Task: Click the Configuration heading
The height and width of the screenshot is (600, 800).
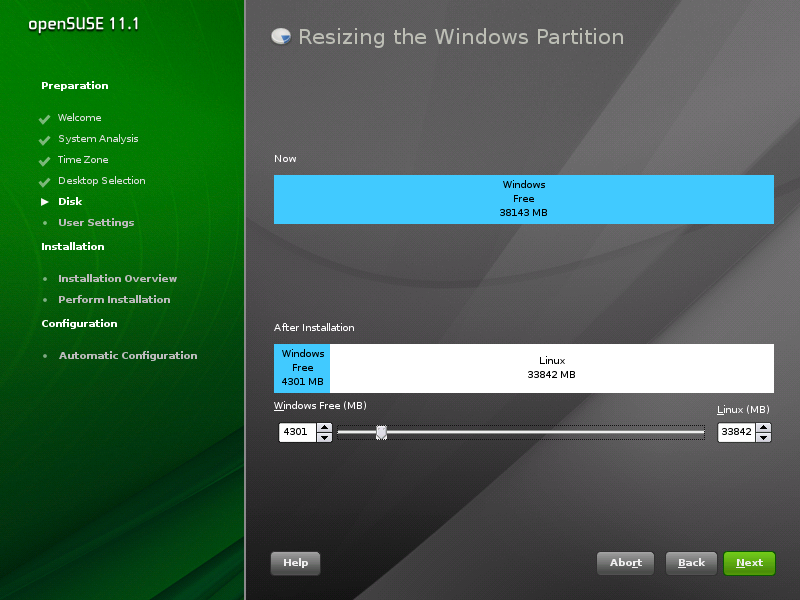Action: [x=79, y=323]
